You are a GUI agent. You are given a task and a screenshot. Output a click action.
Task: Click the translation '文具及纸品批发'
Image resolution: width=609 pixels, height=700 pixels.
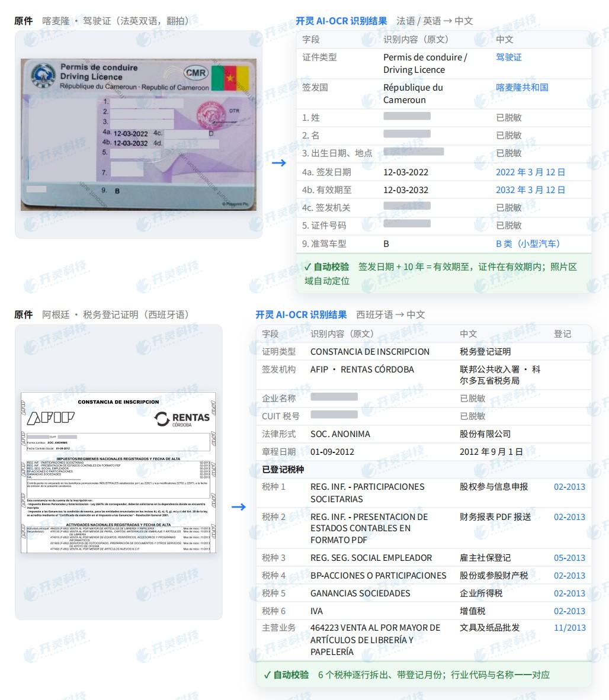[x=489, y=628]
